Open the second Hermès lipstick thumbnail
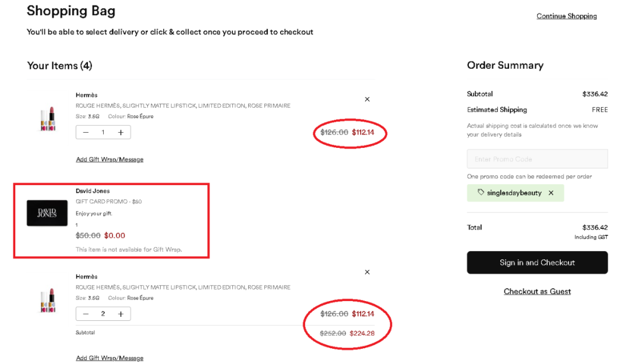The width and height of the screenshot is (629, 364). (x=47, y=300)
